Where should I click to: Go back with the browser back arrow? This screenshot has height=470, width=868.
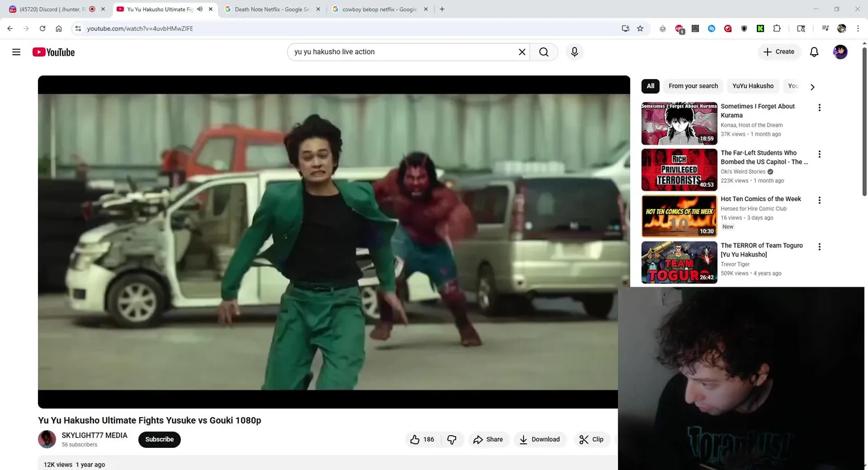(x=10, y=29)
